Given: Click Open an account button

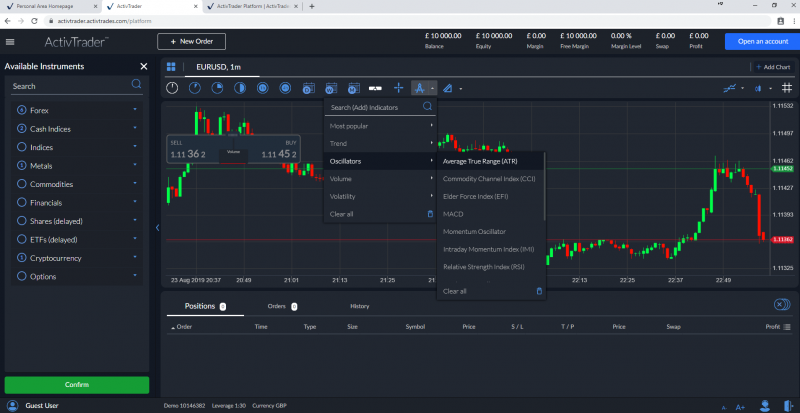Looking at the screenshot, I should tap(762, 41).
